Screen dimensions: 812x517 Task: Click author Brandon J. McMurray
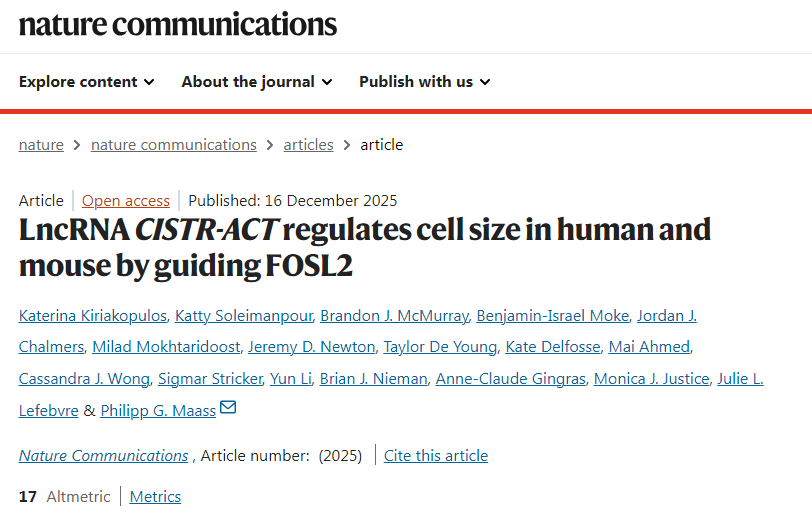coord(393,316)
